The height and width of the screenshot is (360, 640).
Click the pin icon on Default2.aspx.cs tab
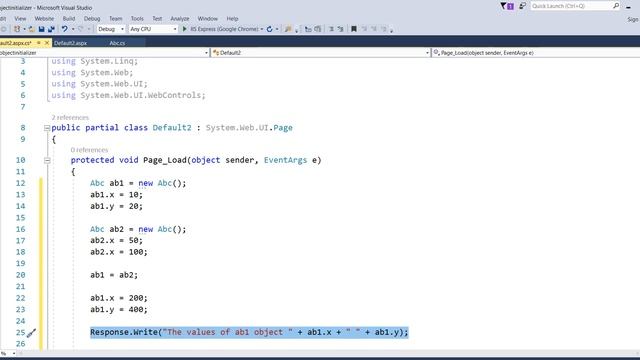click(39, 42)
